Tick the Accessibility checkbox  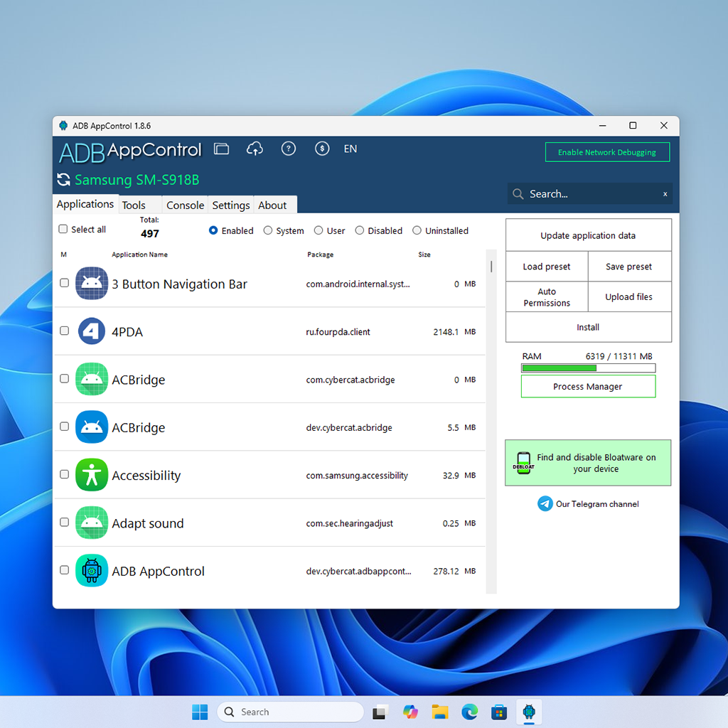(65, 474)
